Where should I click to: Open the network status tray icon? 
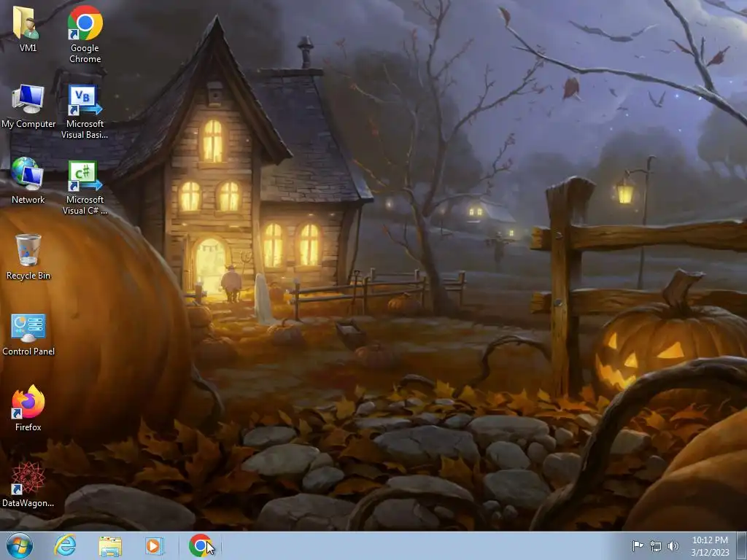656,546
